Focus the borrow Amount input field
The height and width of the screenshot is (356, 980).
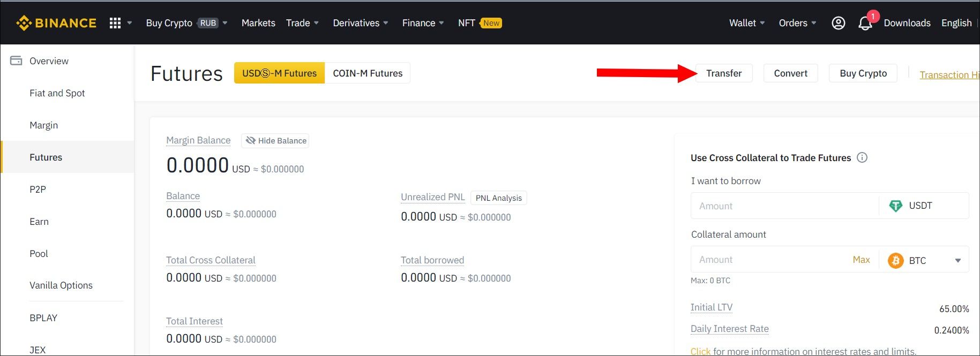[785, 206]
